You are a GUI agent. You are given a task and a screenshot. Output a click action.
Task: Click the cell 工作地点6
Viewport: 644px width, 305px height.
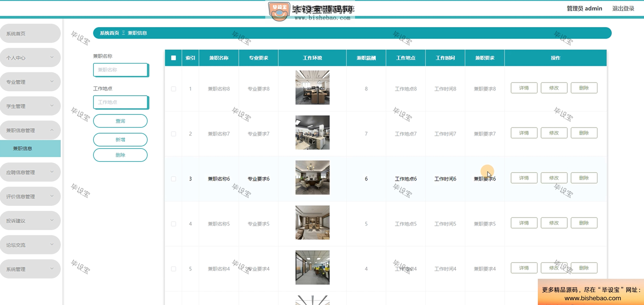406,179
